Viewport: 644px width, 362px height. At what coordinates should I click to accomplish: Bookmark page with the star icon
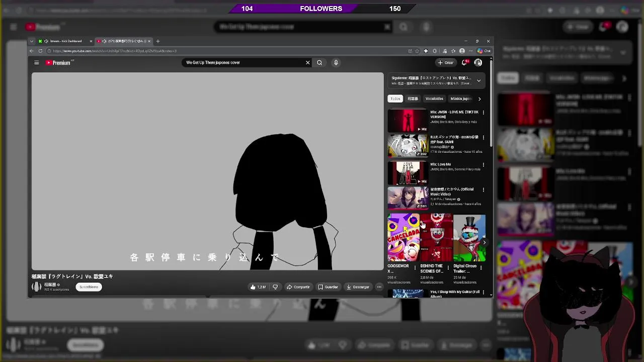[417, 51]
